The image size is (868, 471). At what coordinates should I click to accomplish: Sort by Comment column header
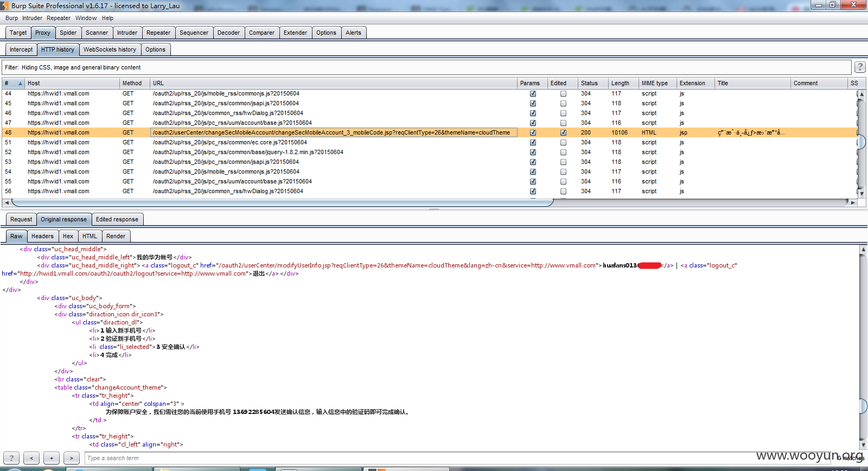[x=819, y=83]
